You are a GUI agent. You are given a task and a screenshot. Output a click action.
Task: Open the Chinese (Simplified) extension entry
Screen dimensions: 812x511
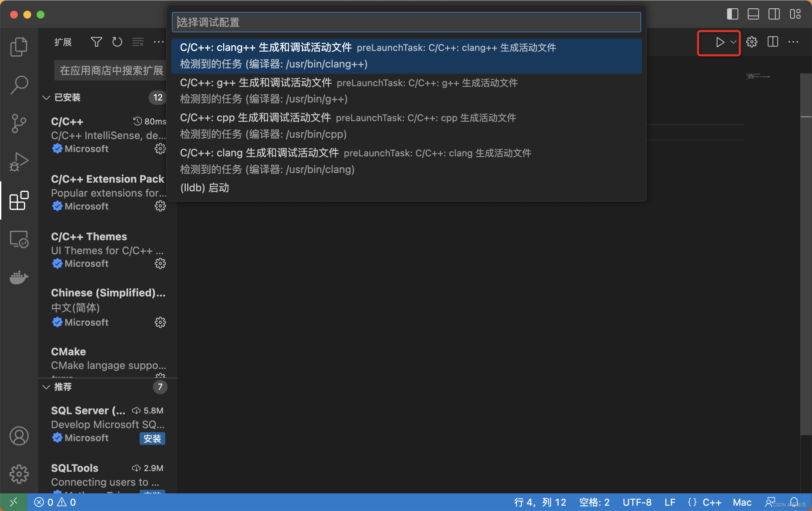(108, 308)
